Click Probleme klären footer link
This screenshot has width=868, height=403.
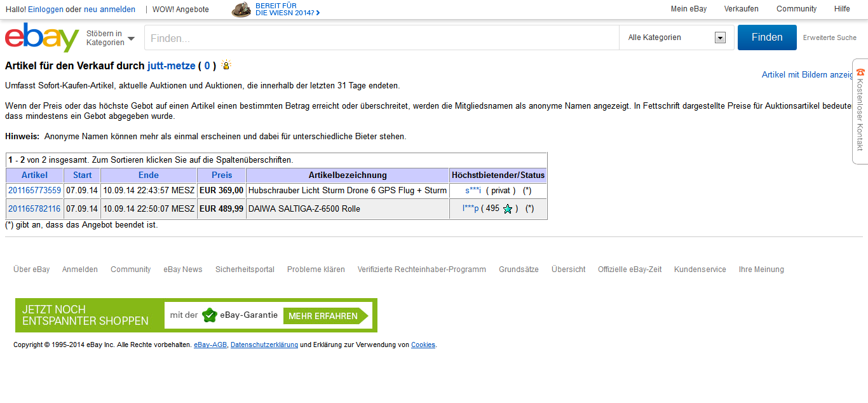click(316, 270)
